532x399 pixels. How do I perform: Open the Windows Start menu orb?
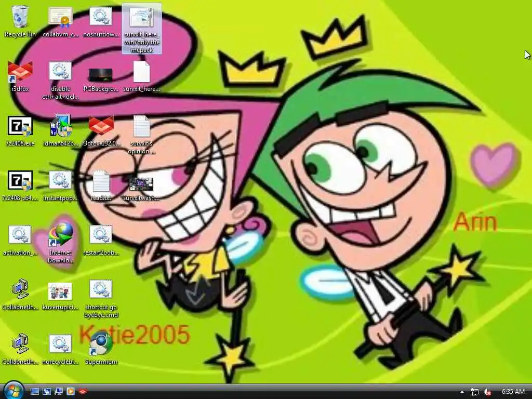tap(14, 391)
